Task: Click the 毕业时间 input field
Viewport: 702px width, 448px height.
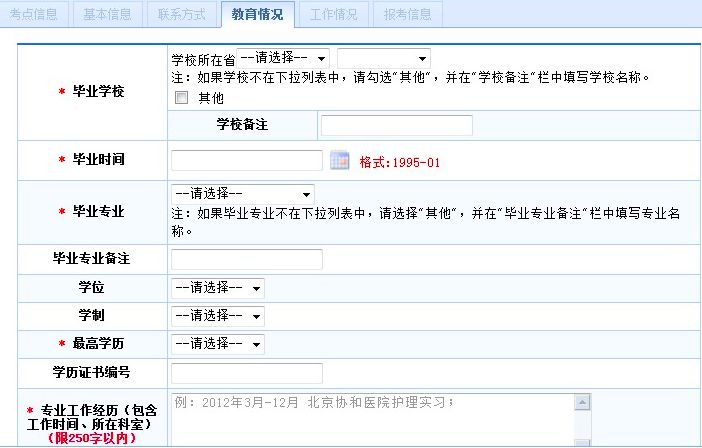Action: click(x=247, y=160)
